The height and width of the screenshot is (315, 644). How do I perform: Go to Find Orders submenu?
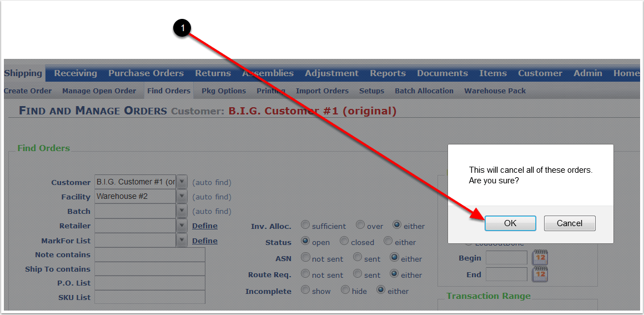(x=169, y=91)
